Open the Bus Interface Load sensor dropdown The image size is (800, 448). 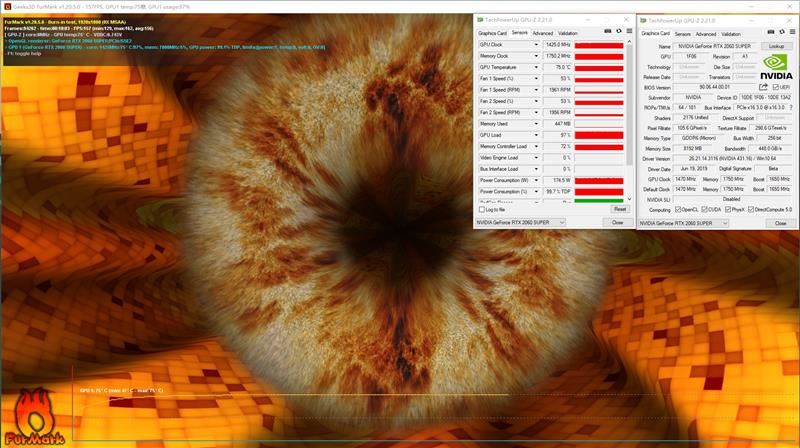click(536, 169)
